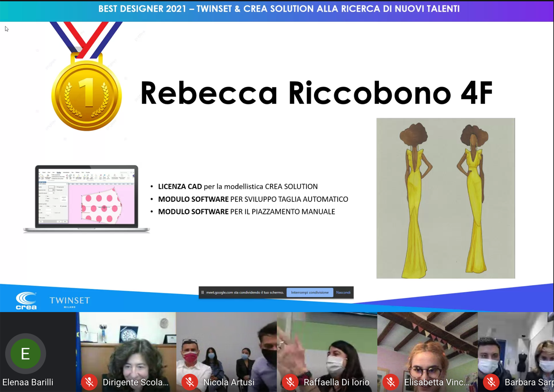The width and height of the screenshot is (554, 392).
Task: Click muted mic icon for Elisabetta Vinc
Action: (x=391, y=382)
